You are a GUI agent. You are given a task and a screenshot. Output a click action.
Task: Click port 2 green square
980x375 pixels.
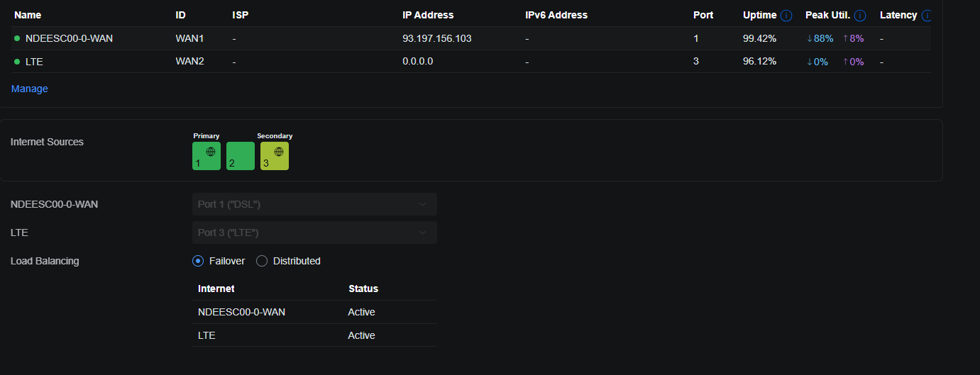(241, 156)
